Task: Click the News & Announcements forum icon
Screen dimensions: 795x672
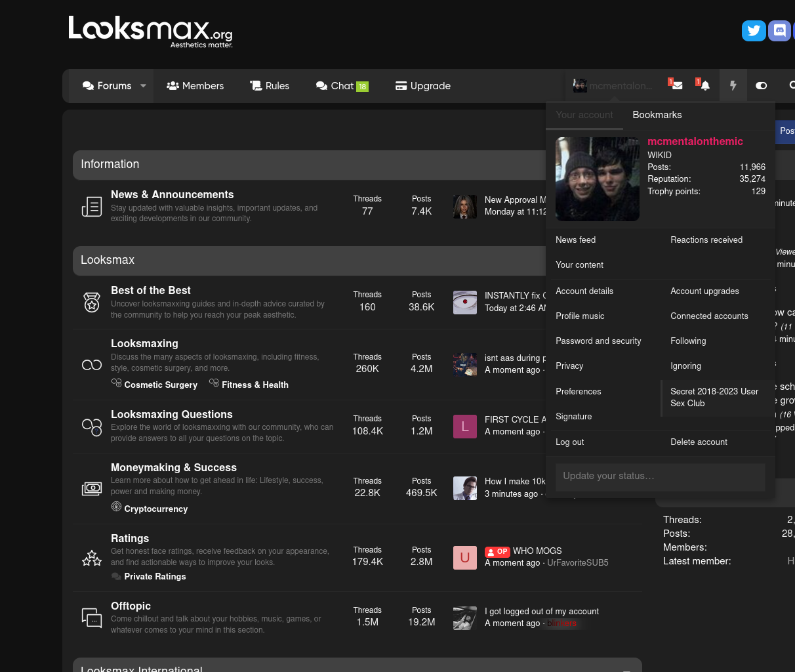Action: tap(92, 207)
